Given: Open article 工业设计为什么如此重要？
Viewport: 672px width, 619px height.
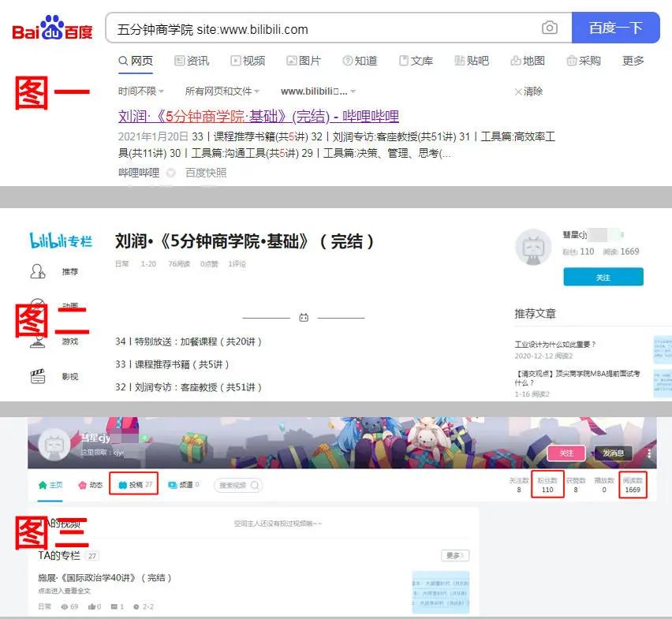Looking at the screenshot, I should click(x=555, y=345).
